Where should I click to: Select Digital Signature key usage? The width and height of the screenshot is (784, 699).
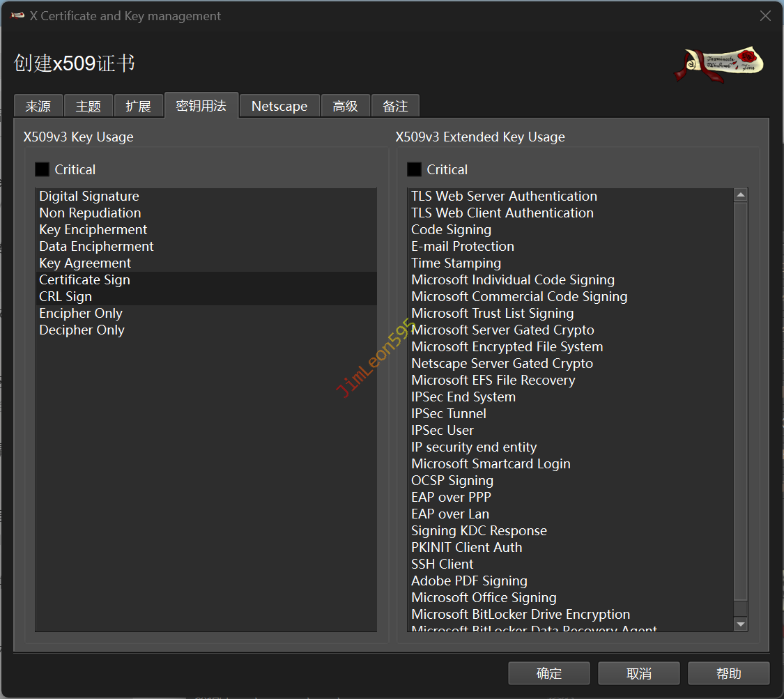[x=89, y=197]
